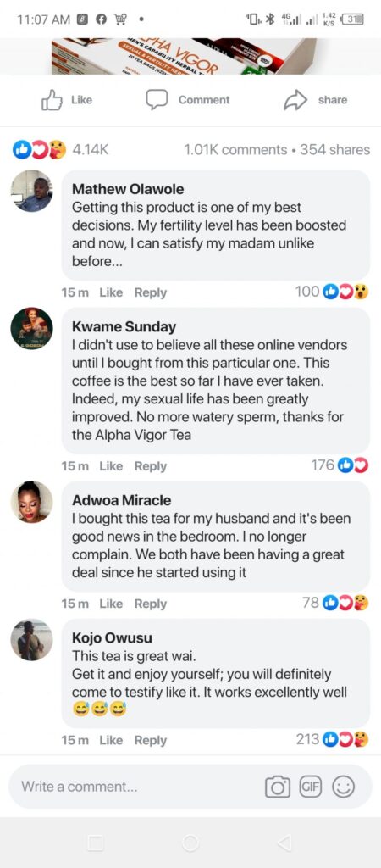Tap Android back triangle navigation button
Viewport: 381px width, 868px height.
[284, 843]
